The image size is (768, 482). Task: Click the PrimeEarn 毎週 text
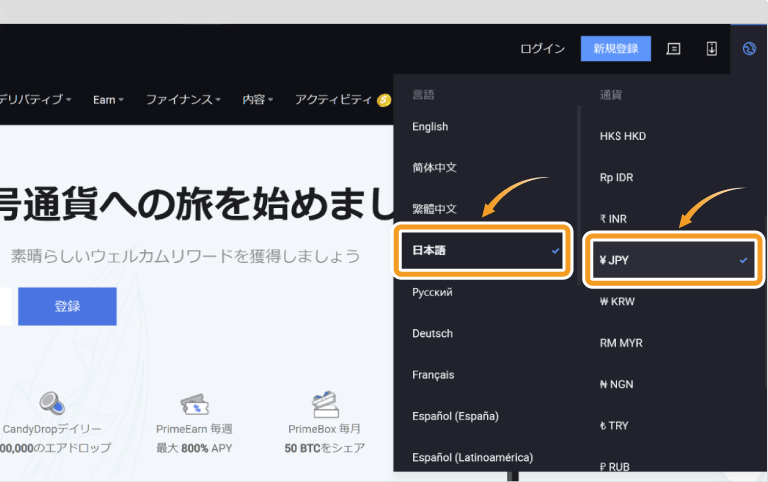(194, 429)
